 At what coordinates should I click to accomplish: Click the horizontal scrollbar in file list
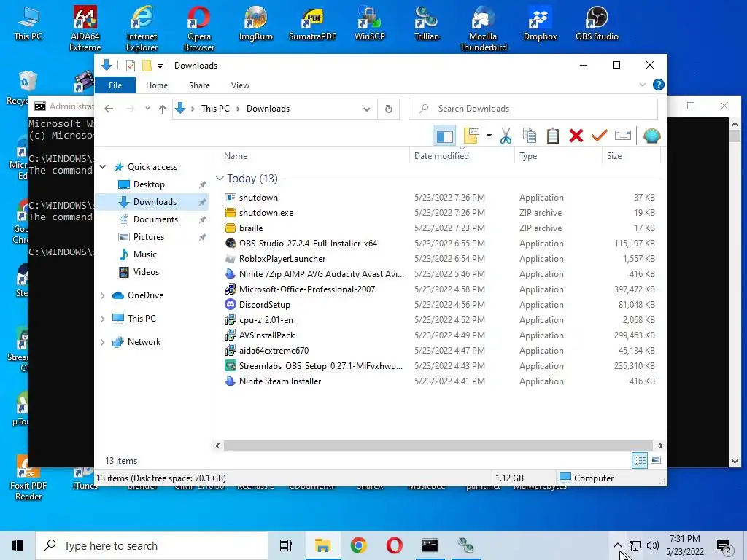point(438,446)
